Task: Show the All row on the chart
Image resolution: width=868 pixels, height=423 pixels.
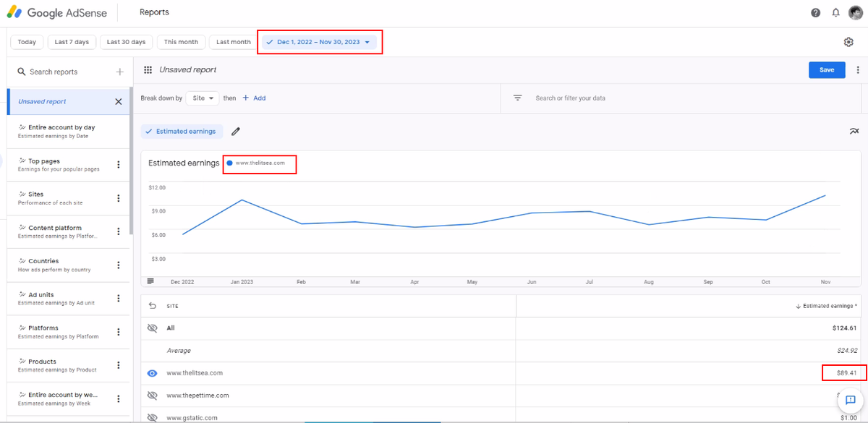Action: [152, 328]
